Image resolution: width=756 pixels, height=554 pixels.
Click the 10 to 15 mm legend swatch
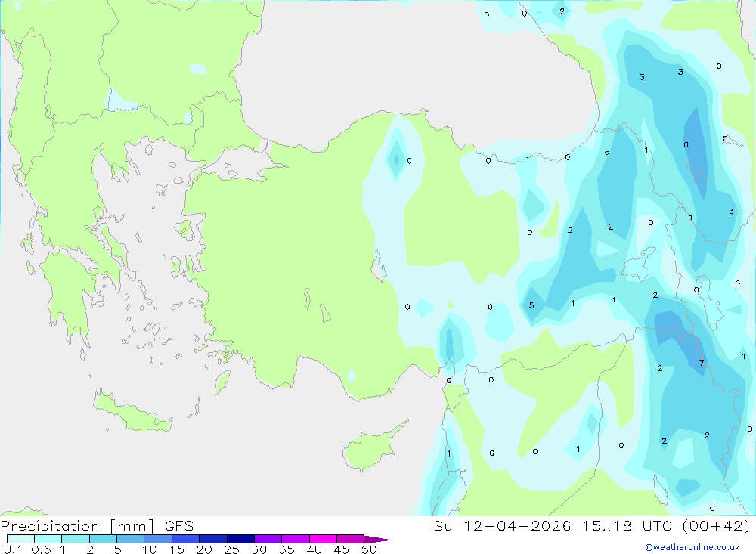click(158, 539)
